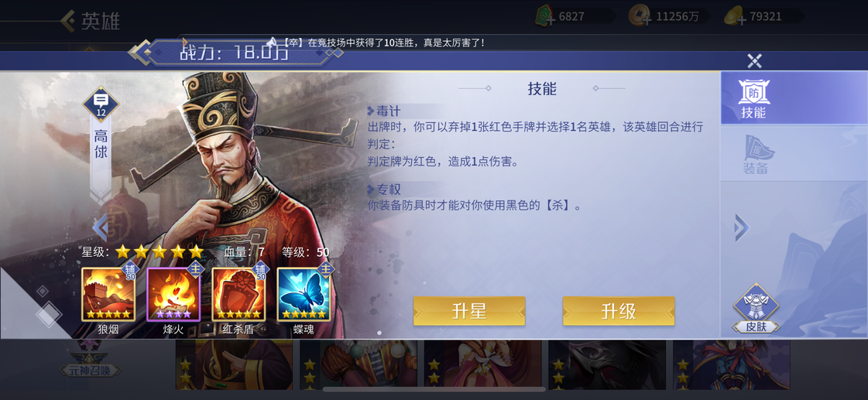868x400 pixels.
Task: Select the 烽火 fire skill icon
Action: click(173, 294)
